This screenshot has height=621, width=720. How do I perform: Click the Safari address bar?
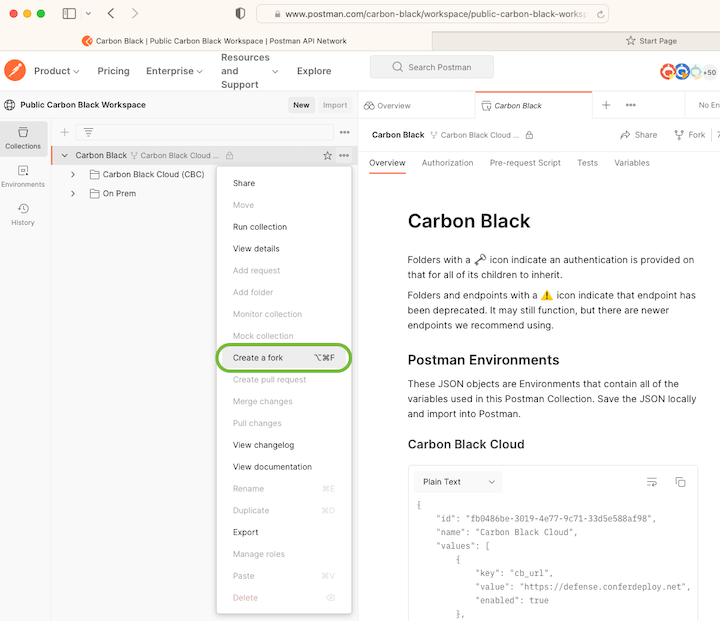pos(432,14)
